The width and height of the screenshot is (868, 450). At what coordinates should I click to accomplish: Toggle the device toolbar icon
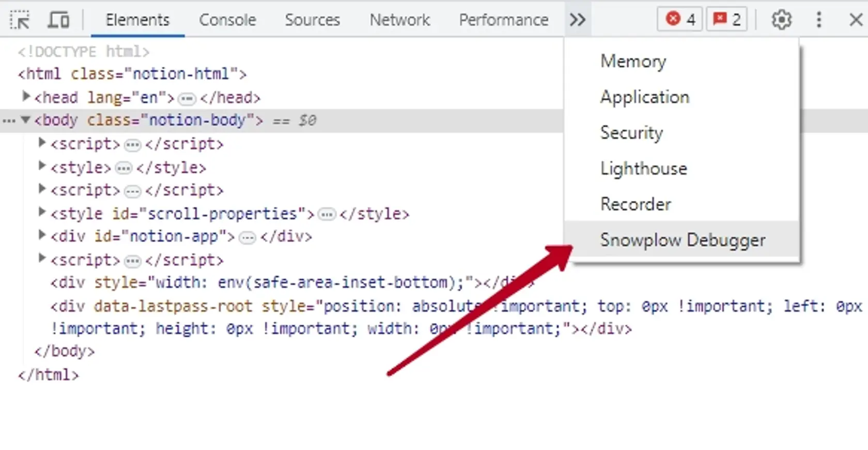coord(58,20)
